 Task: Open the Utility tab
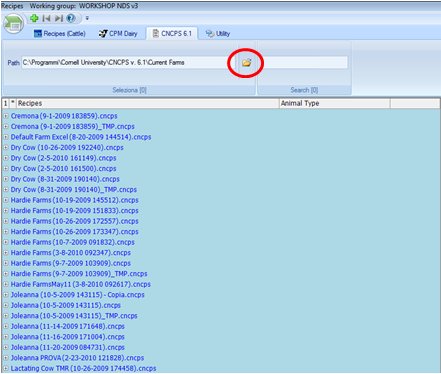tap(218, 34)
